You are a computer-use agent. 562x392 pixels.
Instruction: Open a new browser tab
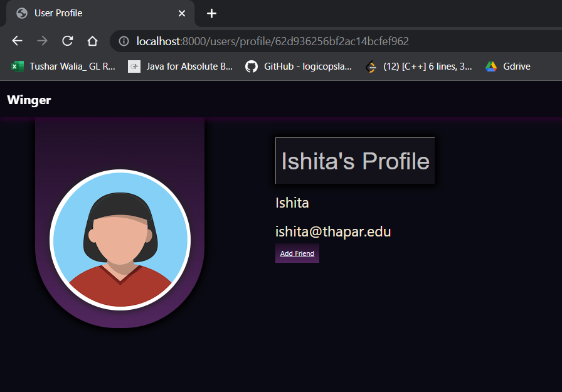tap(211, 13)
